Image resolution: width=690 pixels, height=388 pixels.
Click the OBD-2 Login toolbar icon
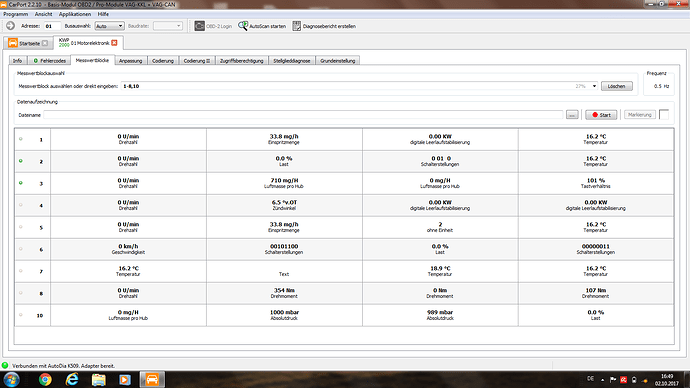click(199, 26)
